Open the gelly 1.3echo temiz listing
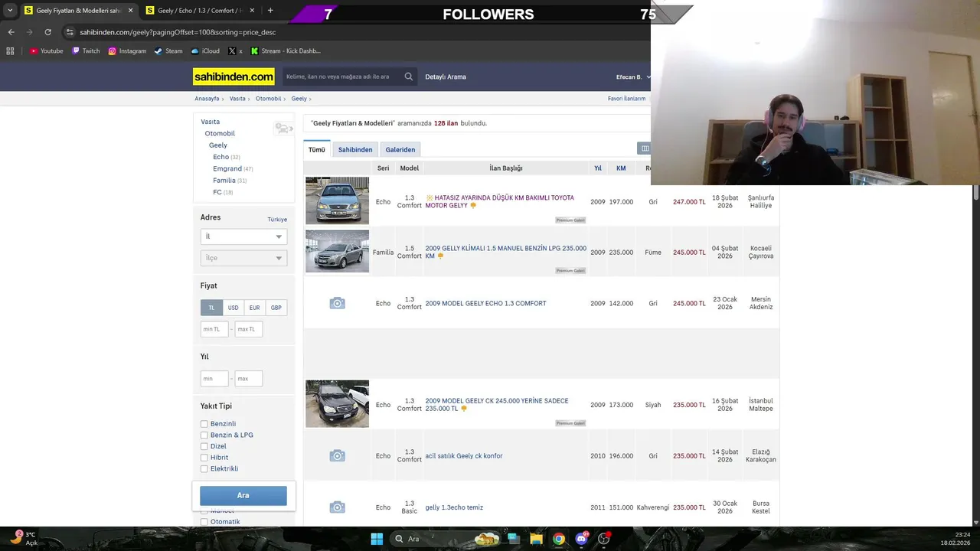 click(x=454, y=507)
